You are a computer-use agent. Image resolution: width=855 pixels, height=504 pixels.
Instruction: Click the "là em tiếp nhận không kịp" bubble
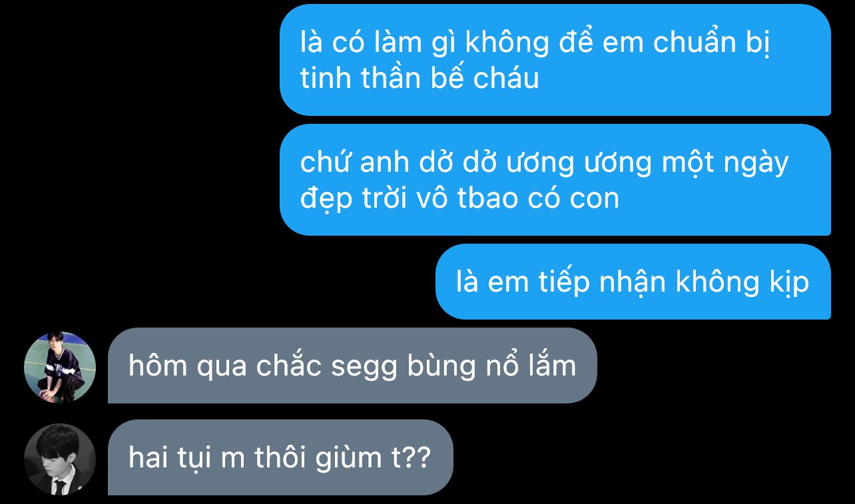[x=633, y=282]
